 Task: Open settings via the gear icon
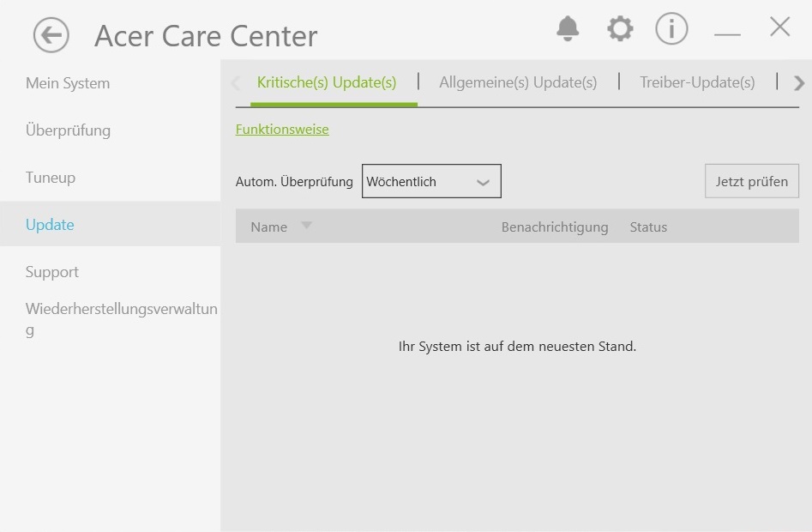[x=620, y=29]
